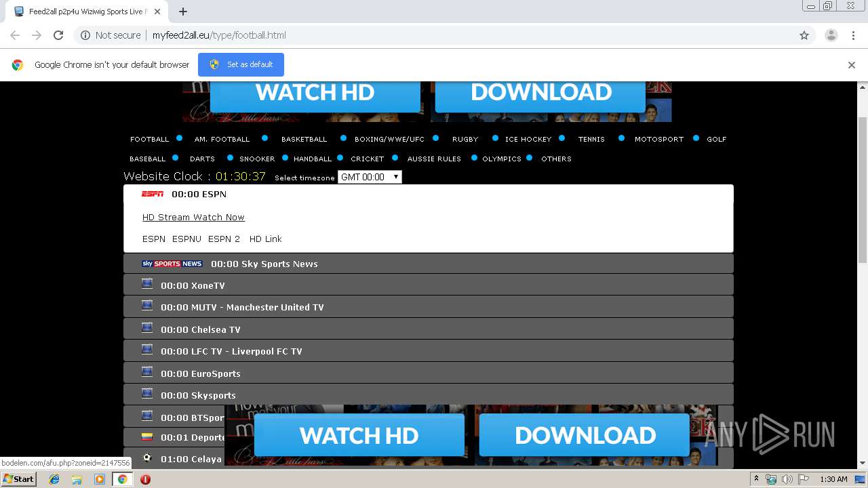
Task: Click the TV icon beside XoneTV
Action: click(x=147, y=284)
